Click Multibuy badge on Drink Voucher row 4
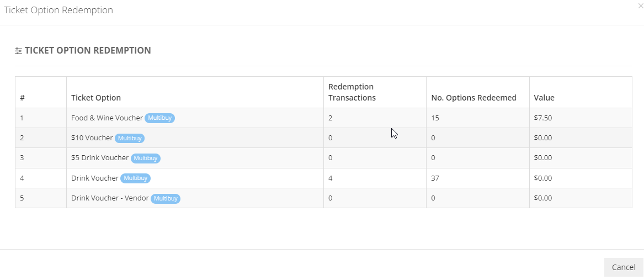644x280 pixels. pos(136,178)
